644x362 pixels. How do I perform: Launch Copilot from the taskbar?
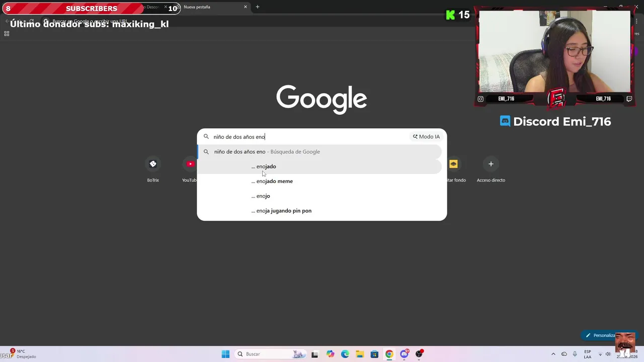coord(330,354)
